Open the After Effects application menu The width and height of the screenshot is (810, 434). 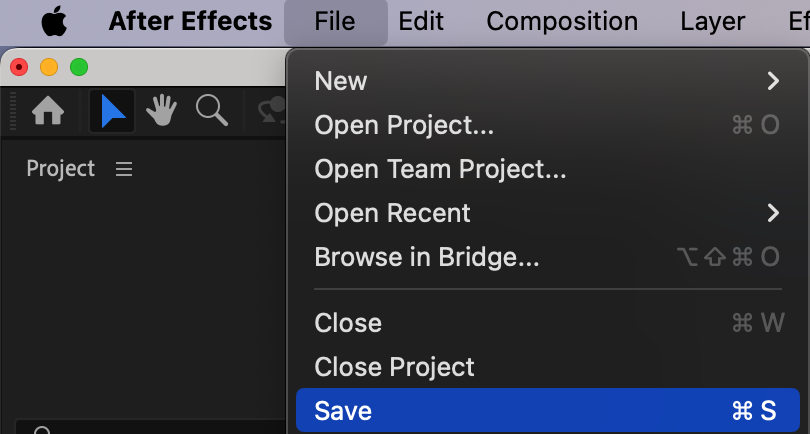[x=190, y=21]
